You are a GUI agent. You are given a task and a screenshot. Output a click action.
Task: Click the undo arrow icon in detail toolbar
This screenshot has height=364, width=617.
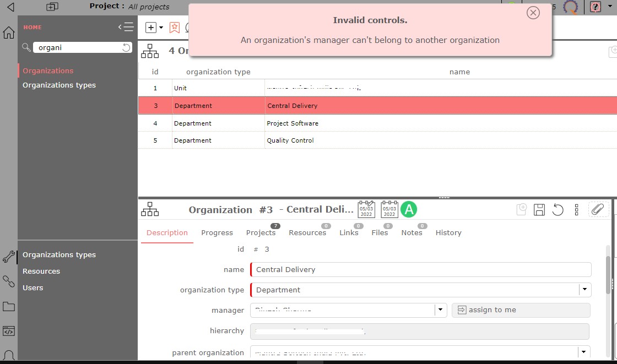(x=558, y=210)
